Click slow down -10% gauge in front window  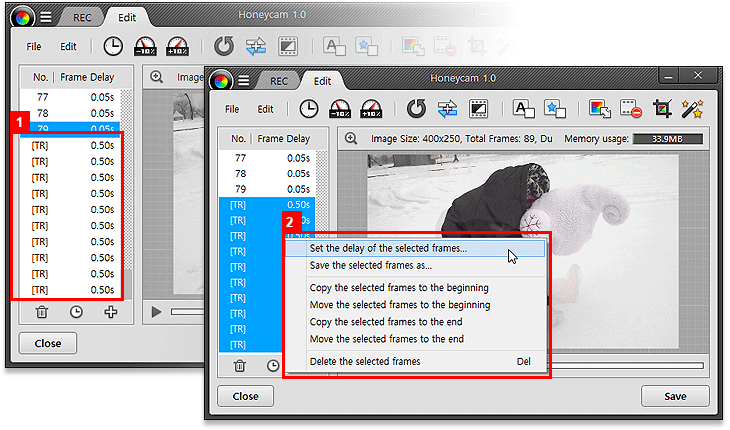341,109
